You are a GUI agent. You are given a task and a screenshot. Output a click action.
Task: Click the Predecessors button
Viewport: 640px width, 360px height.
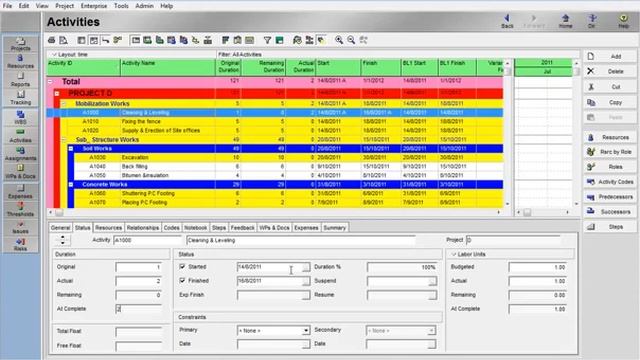[x=610, y=197]
